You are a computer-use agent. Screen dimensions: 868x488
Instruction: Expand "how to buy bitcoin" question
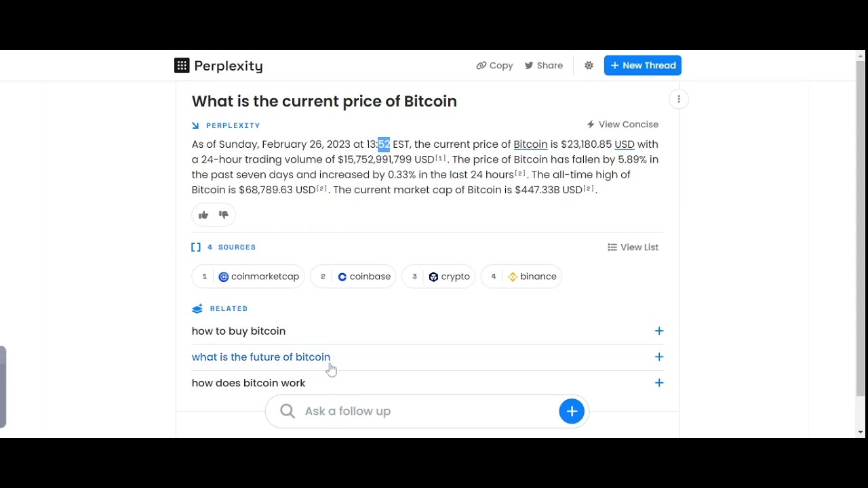point(658,331)
